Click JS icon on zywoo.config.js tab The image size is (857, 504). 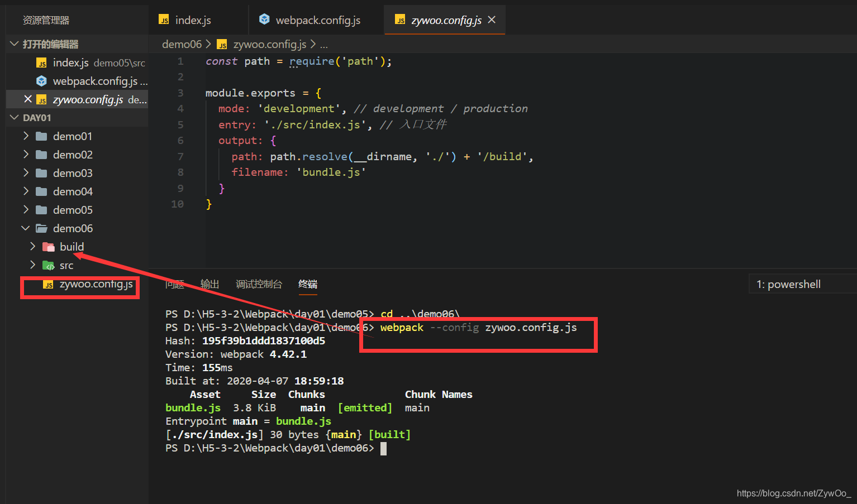pos(400,20)
